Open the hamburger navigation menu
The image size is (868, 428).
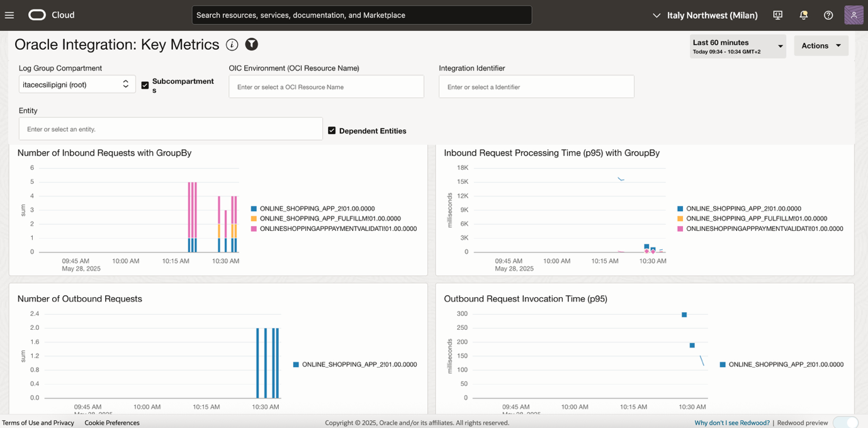[x=9, y=15]
